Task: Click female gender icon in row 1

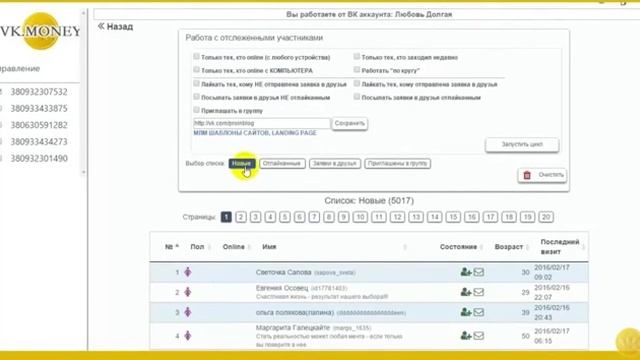Action: (188, 272)
